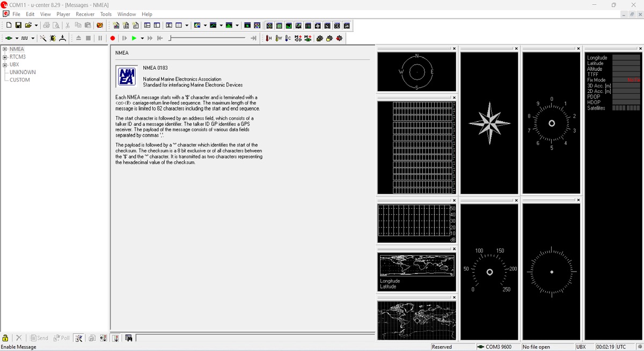
Task: Expand the NMEA tree node
Action: click(5, 49)
